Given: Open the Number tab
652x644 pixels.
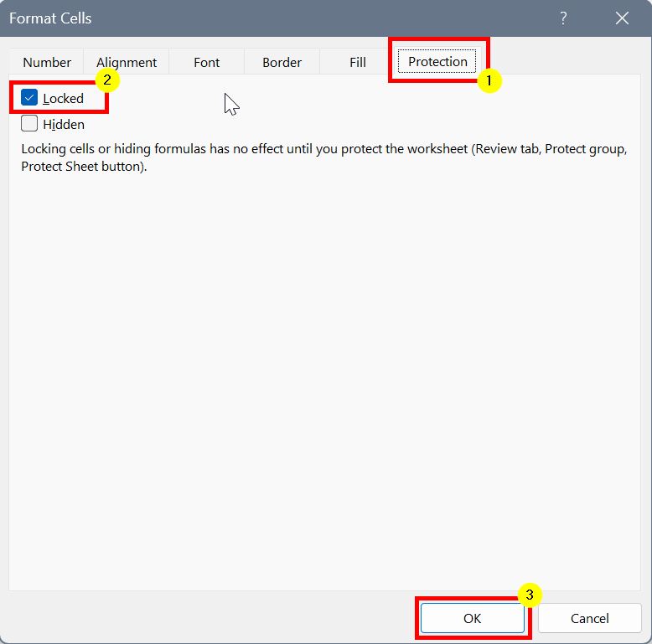Looking at the screenshot, I should tap(47, 62).
